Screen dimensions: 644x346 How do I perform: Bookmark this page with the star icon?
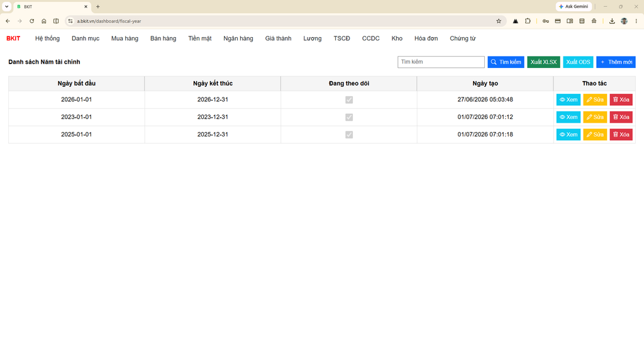coord(499,21)
